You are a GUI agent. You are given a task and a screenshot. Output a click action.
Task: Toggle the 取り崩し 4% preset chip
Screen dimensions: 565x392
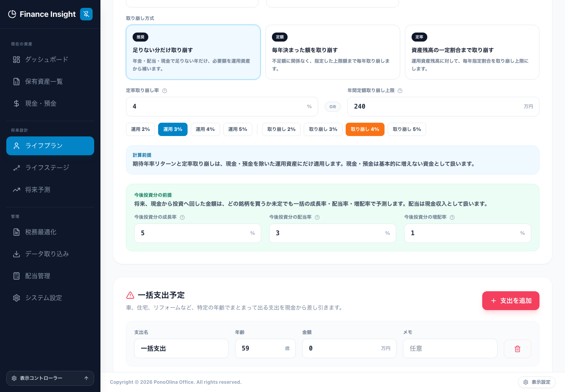(x=365, y=129)
